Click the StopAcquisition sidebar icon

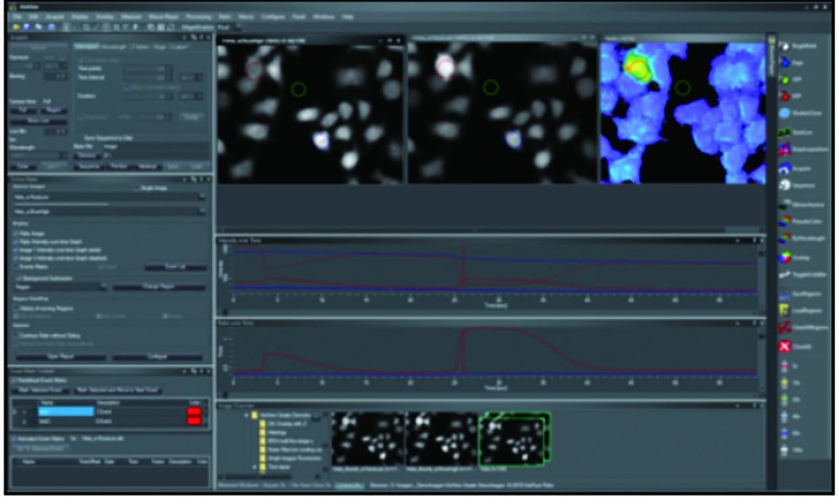(x=785, y=150)
